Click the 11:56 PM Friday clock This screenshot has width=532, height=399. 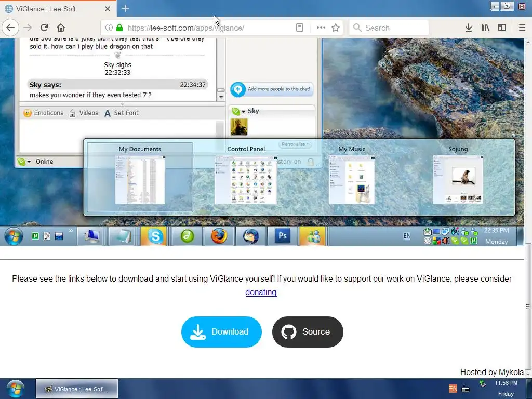click(x=506, y=389)
